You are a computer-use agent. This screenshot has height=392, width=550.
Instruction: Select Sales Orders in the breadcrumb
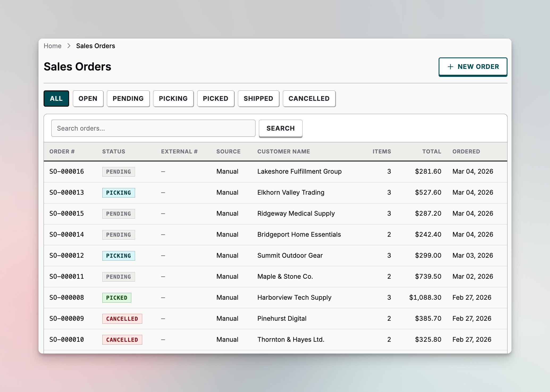tap(95, 46)
